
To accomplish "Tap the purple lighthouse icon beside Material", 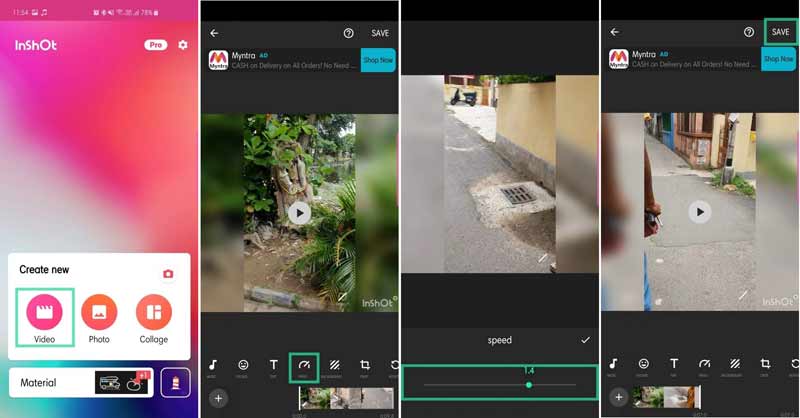I will 176,382.
